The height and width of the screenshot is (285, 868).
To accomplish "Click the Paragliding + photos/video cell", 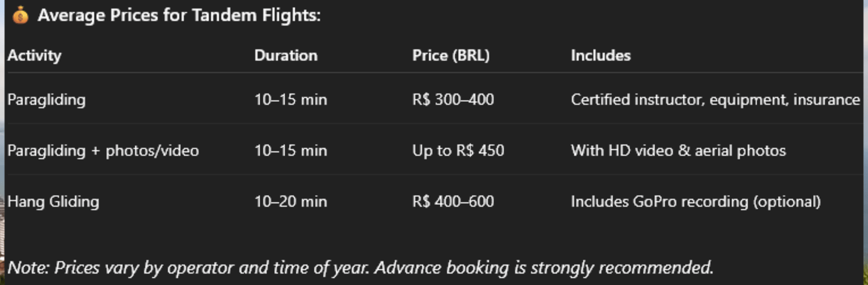I will 103,150.
